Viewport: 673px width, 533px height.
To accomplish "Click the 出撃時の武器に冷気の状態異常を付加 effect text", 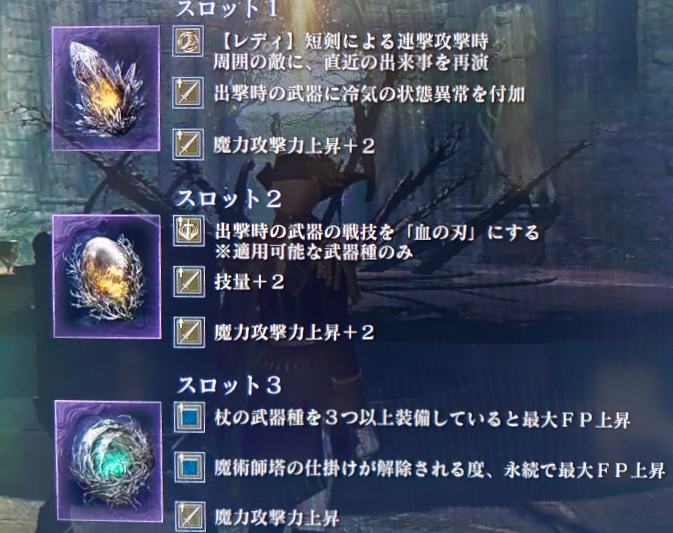I will (369, 93).
